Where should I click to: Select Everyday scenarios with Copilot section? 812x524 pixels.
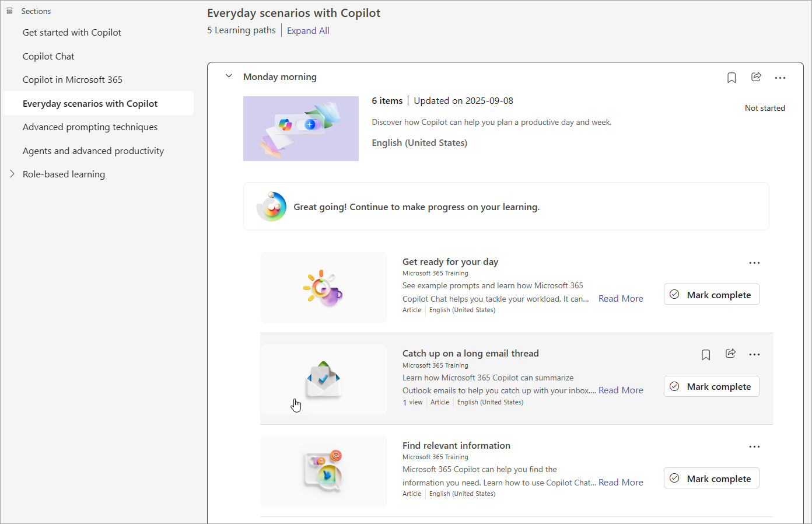(x=98, y=103)
